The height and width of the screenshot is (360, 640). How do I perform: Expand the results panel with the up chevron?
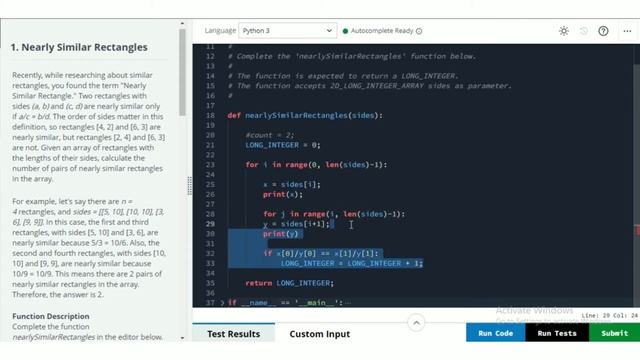pyautogui.click(x=416, y=323)
